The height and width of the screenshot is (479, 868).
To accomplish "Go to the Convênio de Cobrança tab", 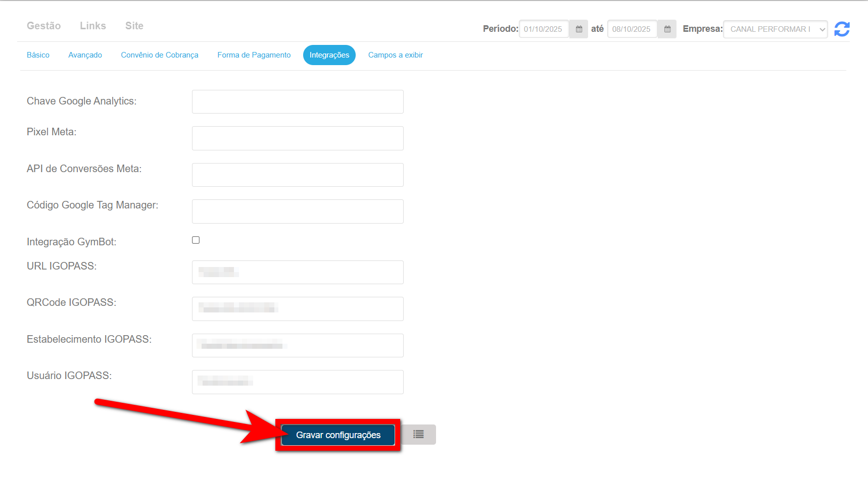I will (x=160, y=55).
